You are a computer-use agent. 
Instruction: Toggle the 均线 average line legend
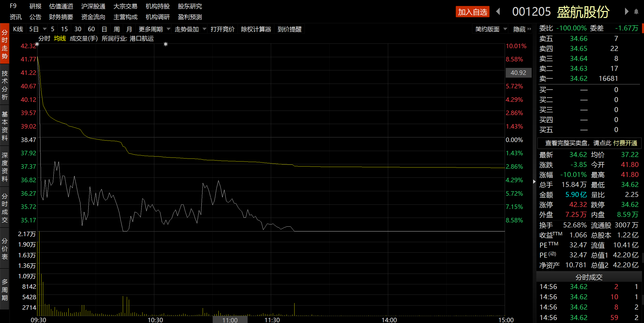point(60,38)
